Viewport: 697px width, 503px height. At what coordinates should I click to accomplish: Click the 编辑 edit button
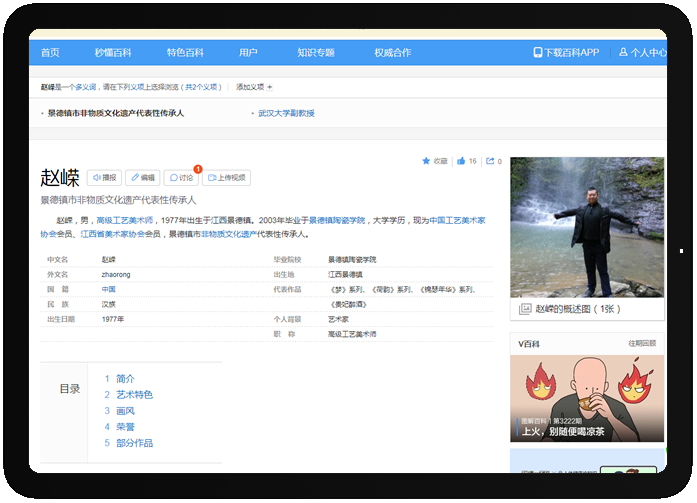[x=143, y=178]
